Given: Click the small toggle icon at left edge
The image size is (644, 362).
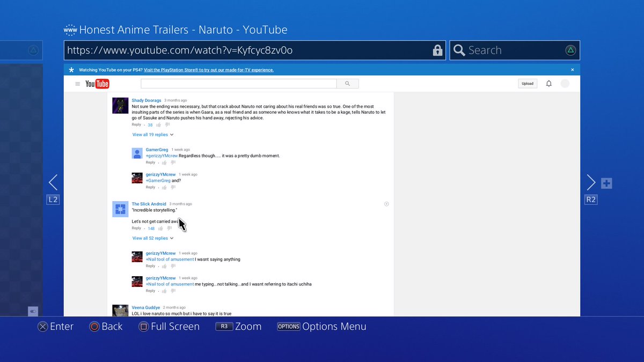Looking at the screenshot, I should [x=33, y=311].
